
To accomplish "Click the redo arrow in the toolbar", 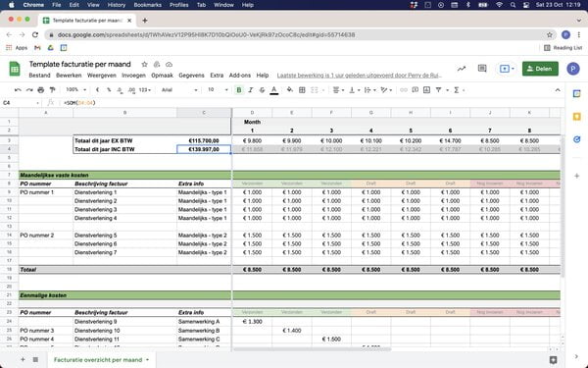I will click(x=29, y=90).
